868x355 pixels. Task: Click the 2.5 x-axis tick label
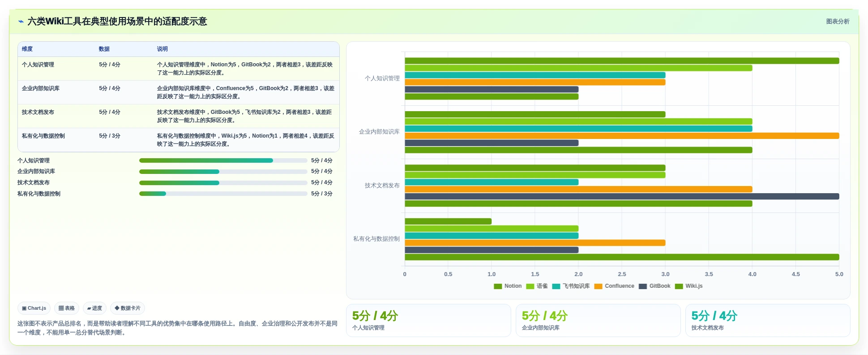(x=622, y=274)
